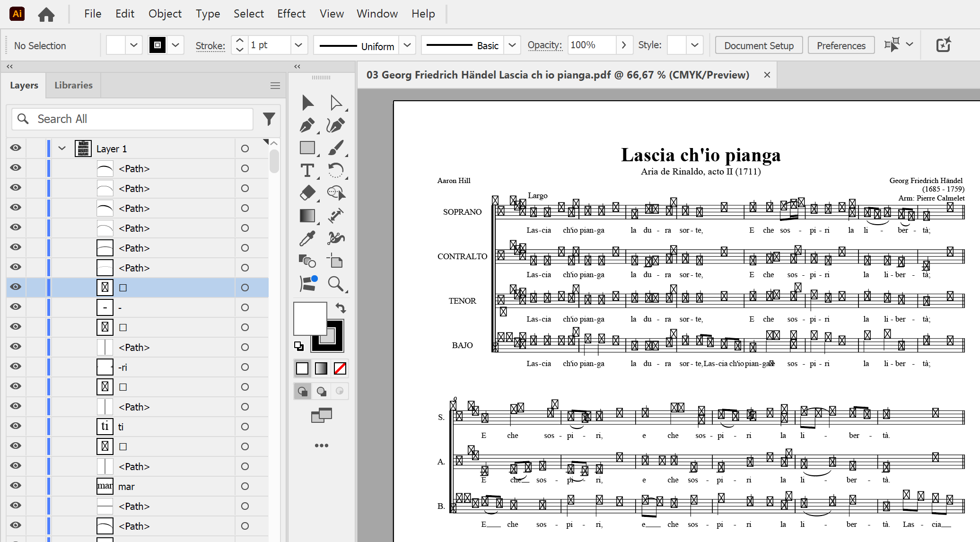Select the Type tool
Viewport: 980px width, 542px height.
tap(307, 170)
